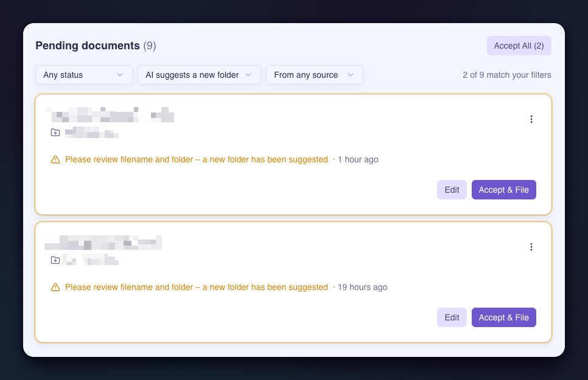Click the new folder icon in the second document card
This screenshot has width=588, height=380.
click(x=55, y=260)
